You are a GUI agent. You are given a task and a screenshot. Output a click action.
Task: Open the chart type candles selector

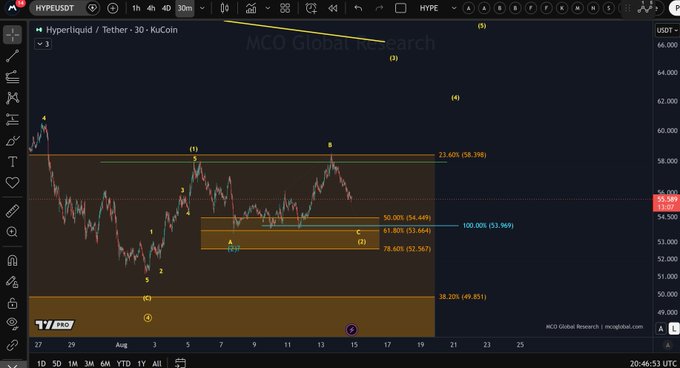tap(225, 8)
